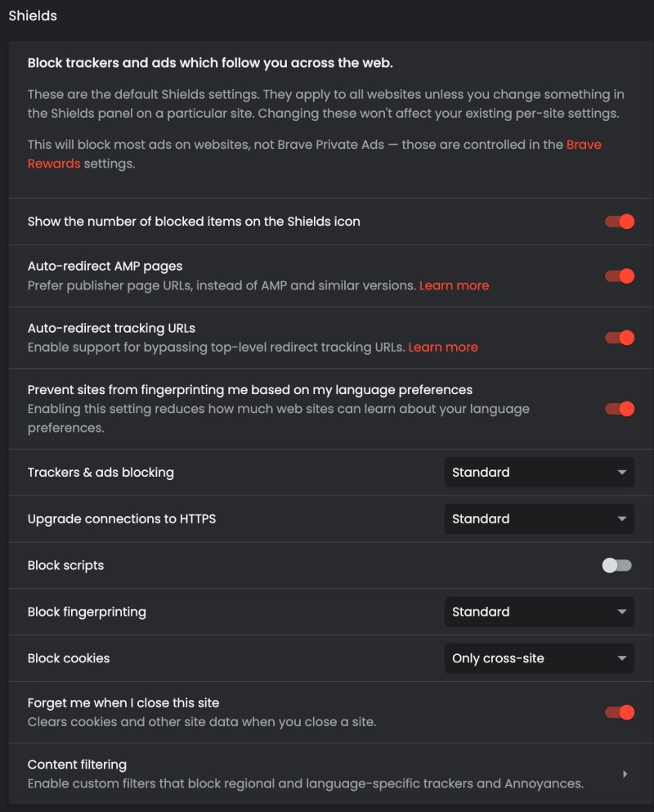Click dropdown arrow on Upgrade connections to HTTPS
Image resolution: width=654 pixels, height=812 pixels.
pyautogui.click(x=622, y=519)
